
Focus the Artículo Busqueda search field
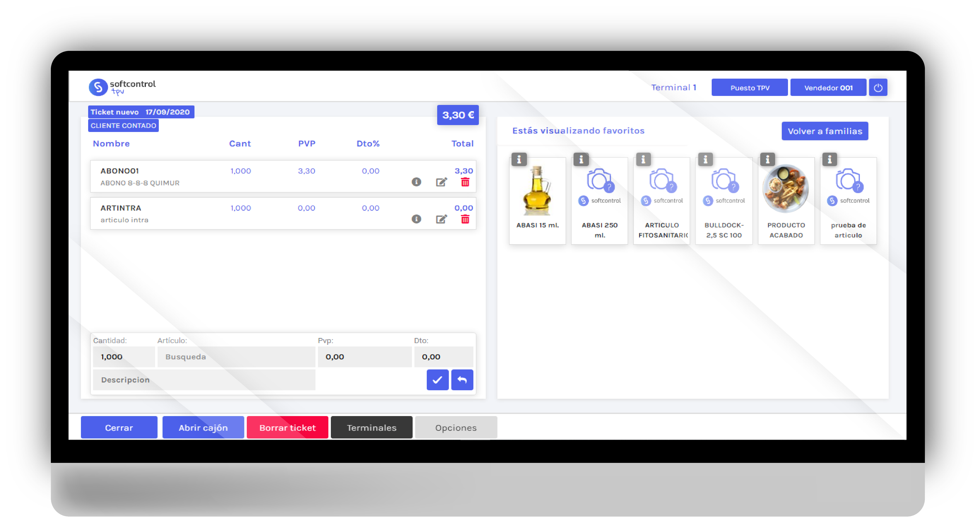click(x=236, y=357)
